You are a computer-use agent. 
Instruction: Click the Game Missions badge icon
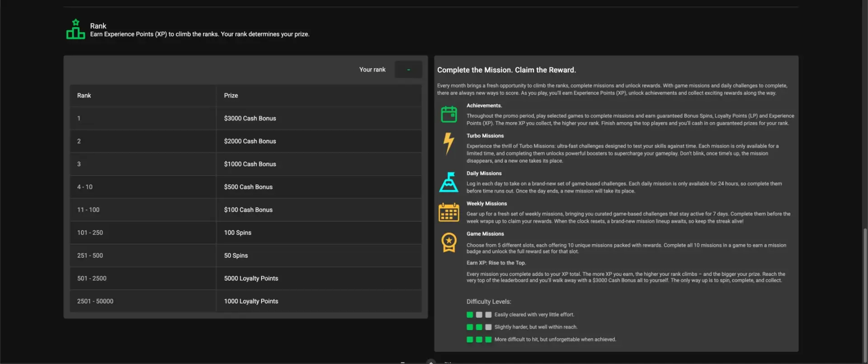pyautogui.click(x=448, y=242)
